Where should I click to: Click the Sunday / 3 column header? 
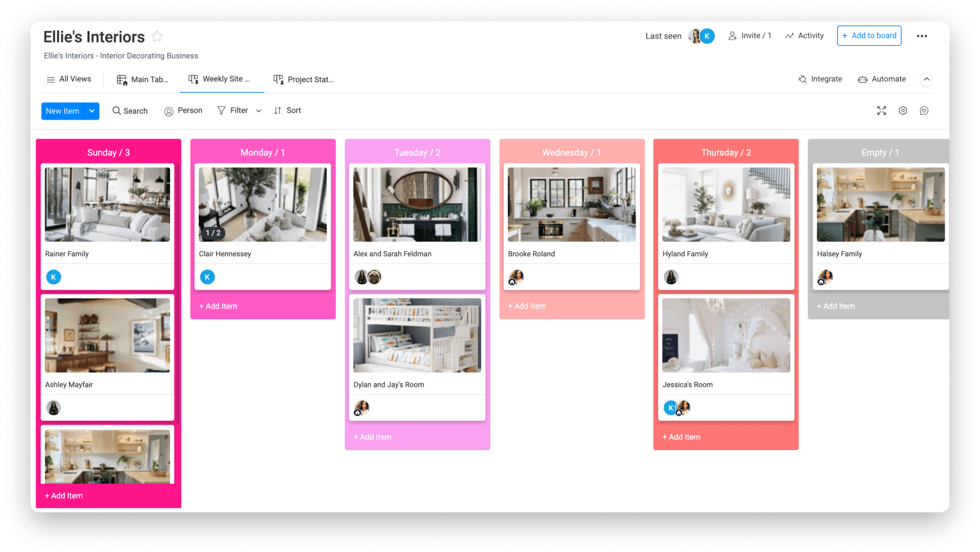coord(109,152)
